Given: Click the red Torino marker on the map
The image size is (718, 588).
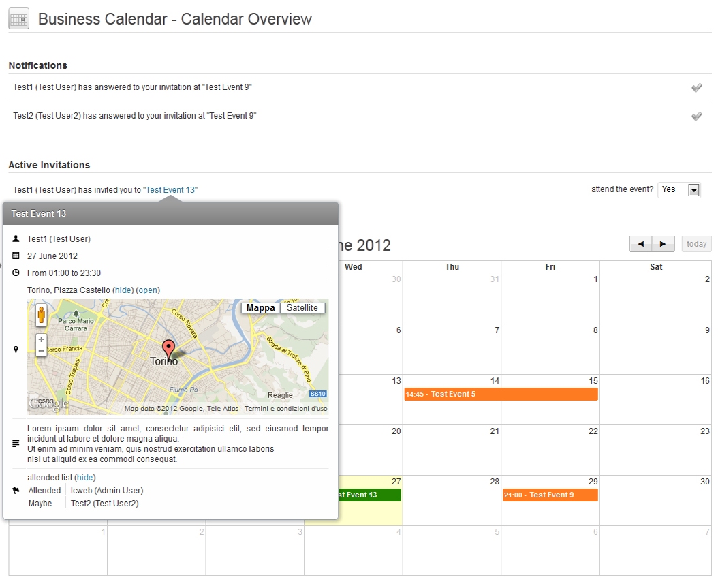Looking at the screenshot, I should click(169, 347).
